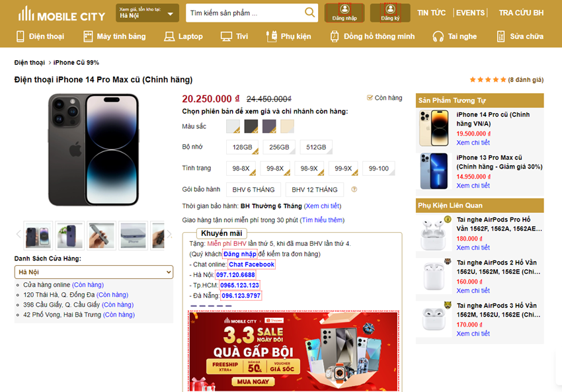Click the product search input field

(245, 13)
